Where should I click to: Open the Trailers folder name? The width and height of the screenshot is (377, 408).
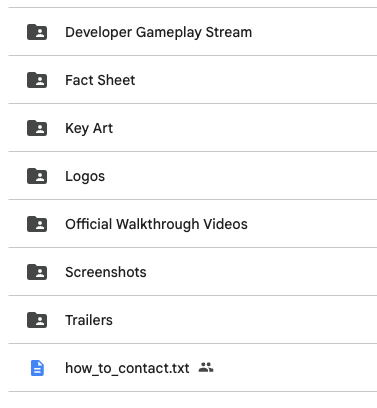(x=89, y=320)
